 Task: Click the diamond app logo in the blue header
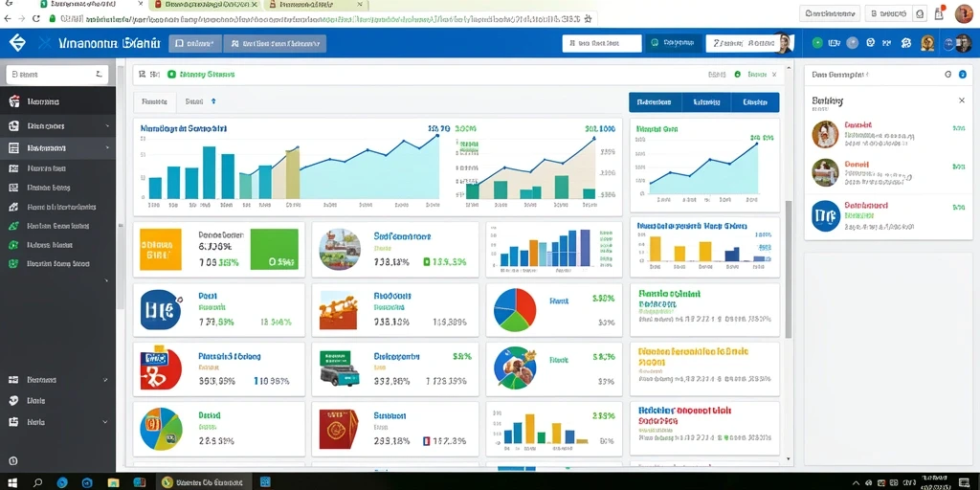[x=17, y=43]
